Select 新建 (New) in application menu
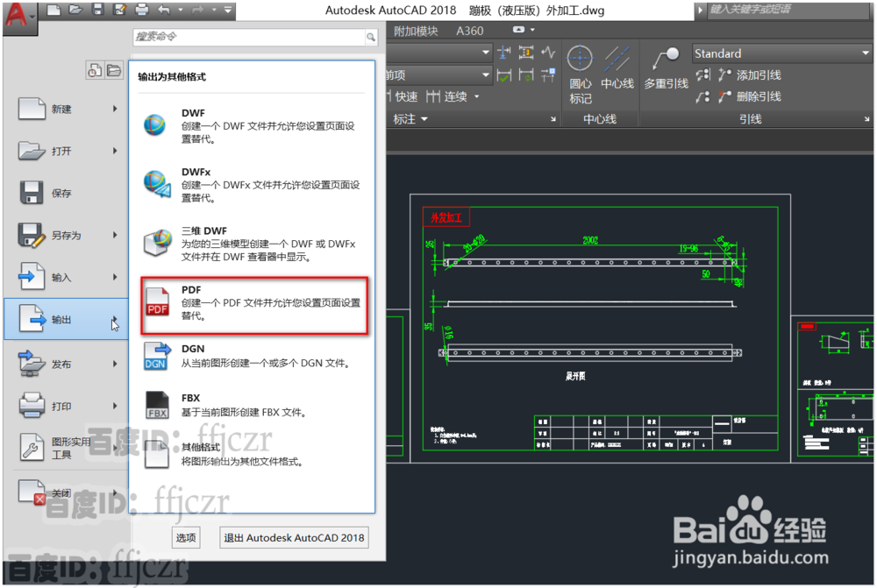Screen dimensions: 877x588 (x=68, y=109)
